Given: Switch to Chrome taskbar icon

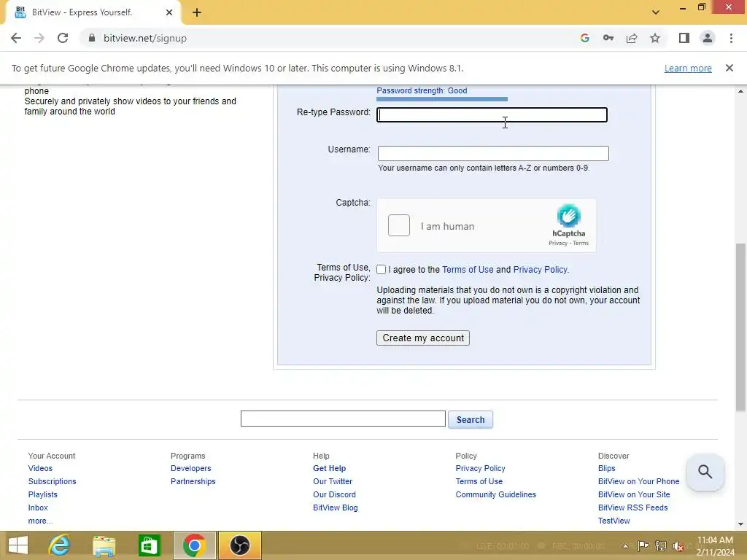Looking at the screenshot, I should tap(194, 545).
